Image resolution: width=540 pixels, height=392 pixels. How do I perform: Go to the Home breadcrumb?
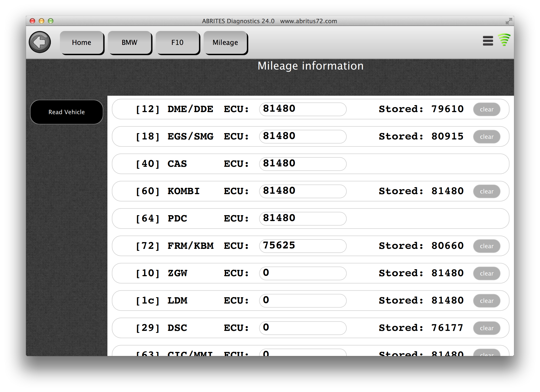tap(82, 42)
